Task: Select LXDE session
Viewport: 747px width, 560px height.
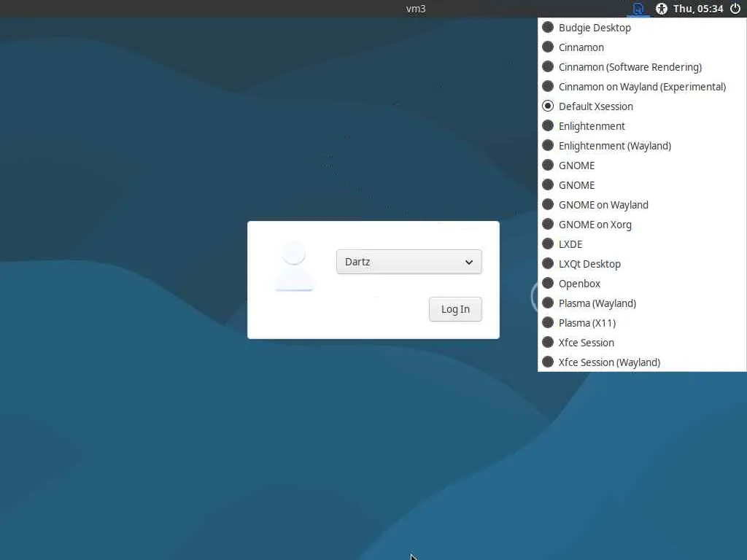Action: [642, 244]
